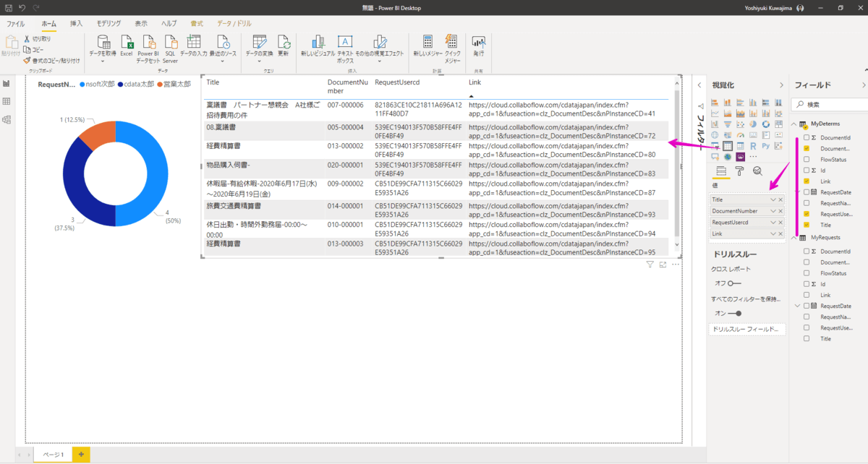The height and width of the screenshot is (464, 868).
Task: Check DocumentId under MyDeterms
Action: click(x=807, y=137)
